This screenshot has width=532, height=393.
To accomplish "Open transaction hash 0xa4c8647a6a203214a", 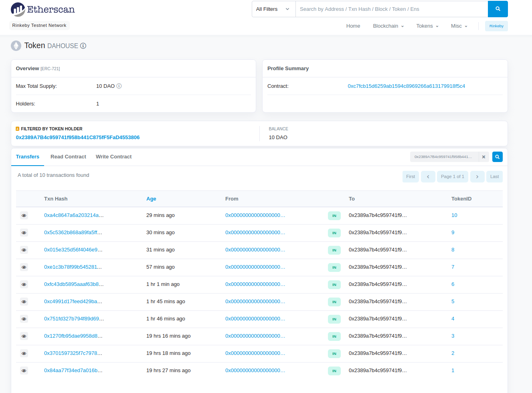I will tap(74, 215).
